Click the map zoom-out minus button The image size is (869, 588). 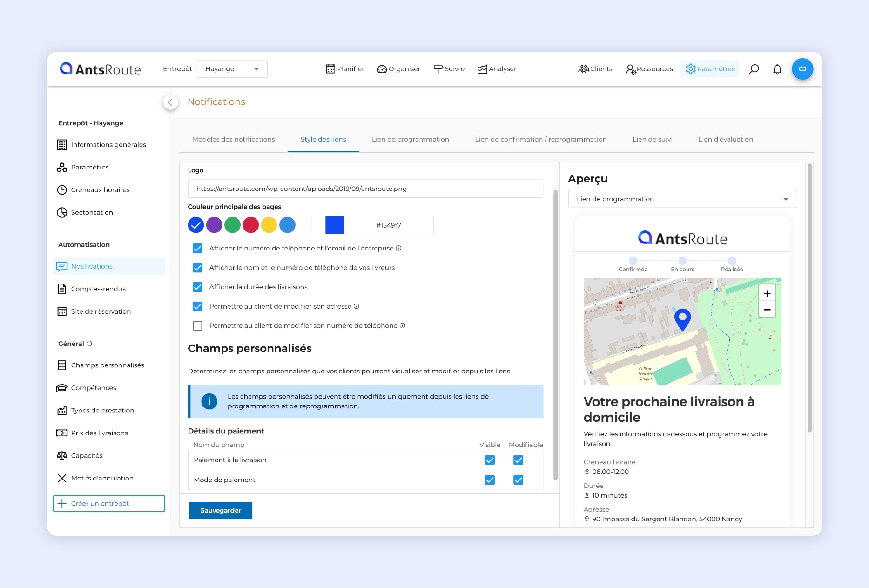[767, 310]
